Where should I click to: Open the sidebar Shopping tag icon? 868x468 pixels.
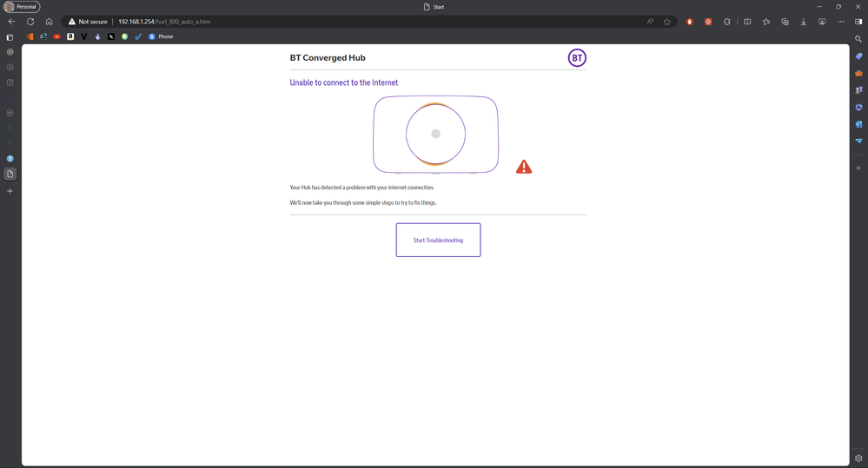[x=858, y=56]
